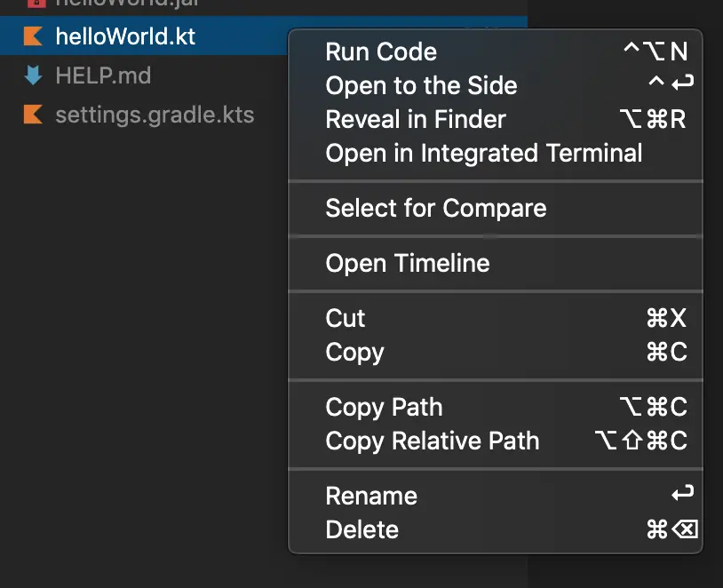This screenshot has width=723, height=588.
Task: Click the red jar file icon
Action: pyautogui.click(x=36, y=4)
